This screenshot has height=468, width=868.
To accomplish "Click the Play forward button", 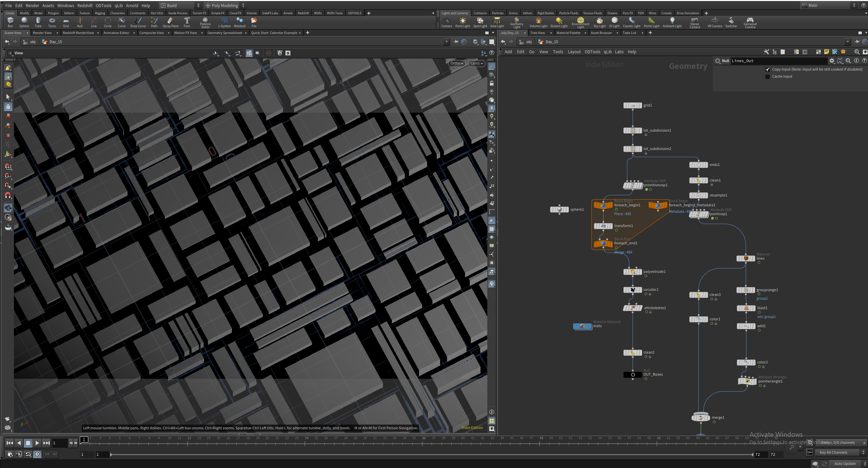I will point(37,443).
